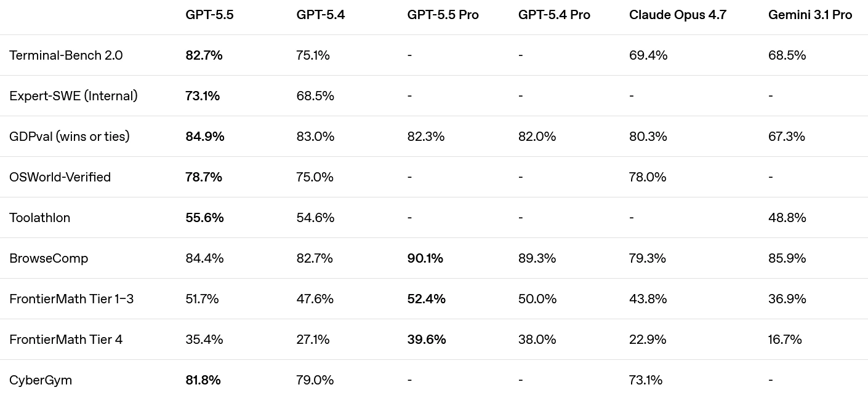Select the Gemini 3.1 Pro header
This screenshot has width=868, height=398.
(x=810, y=15)
